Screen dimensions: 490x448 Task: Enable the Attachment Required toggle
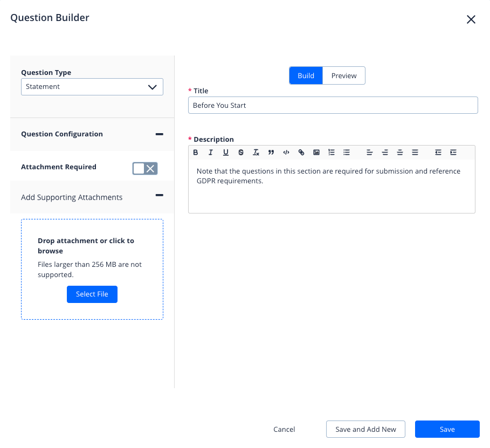pos(145,169)
